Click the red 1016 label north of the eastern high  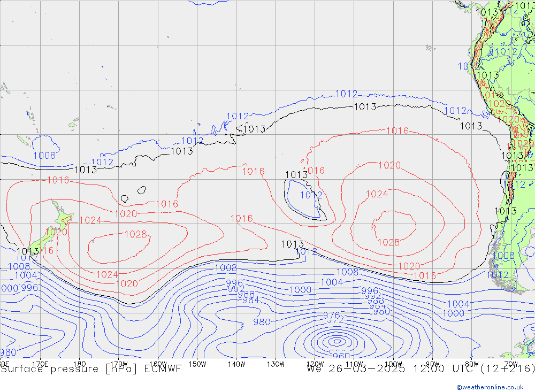coord(398,130)
